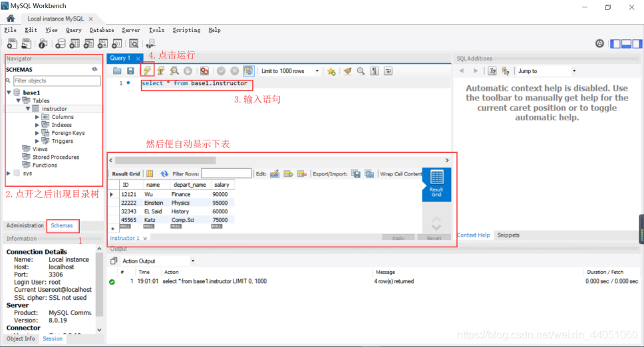644x347 pixels.
Task: Click the Reconnect to DBMS icon
Action: (150, 43)
